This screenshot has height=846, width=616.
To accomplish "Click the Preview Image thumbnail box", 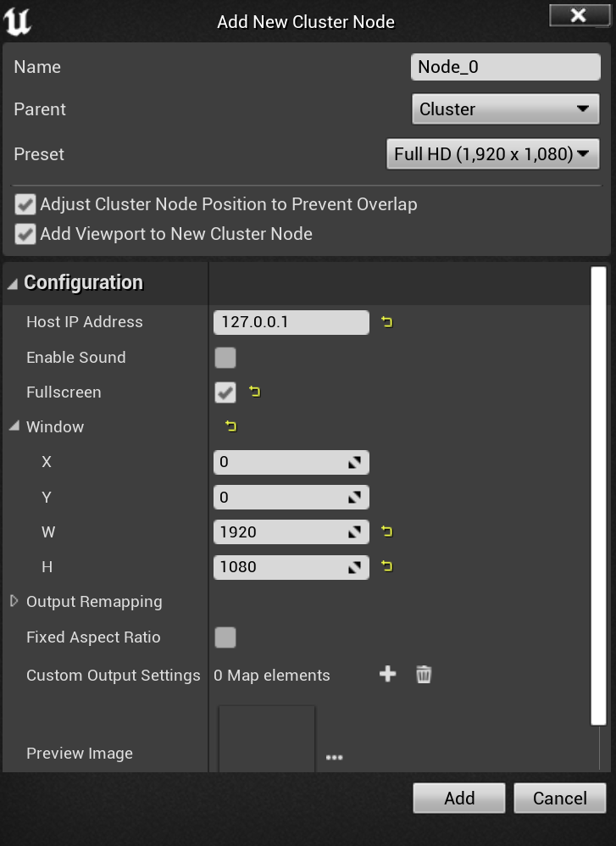I will click(267, 739).
